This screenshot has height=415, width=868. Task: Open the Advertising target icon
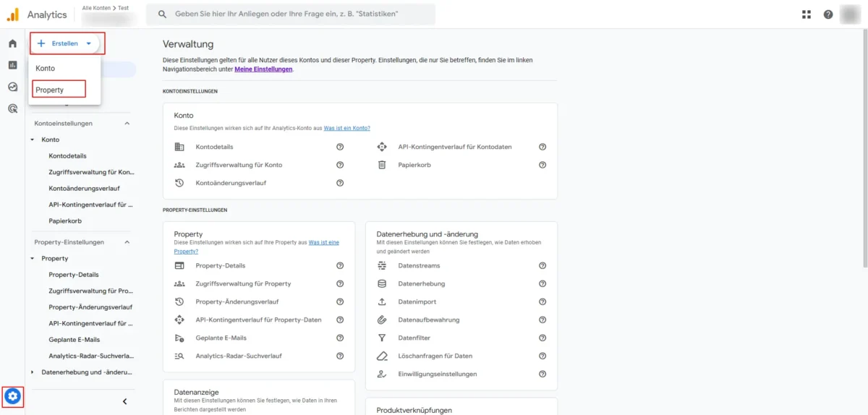12,108
